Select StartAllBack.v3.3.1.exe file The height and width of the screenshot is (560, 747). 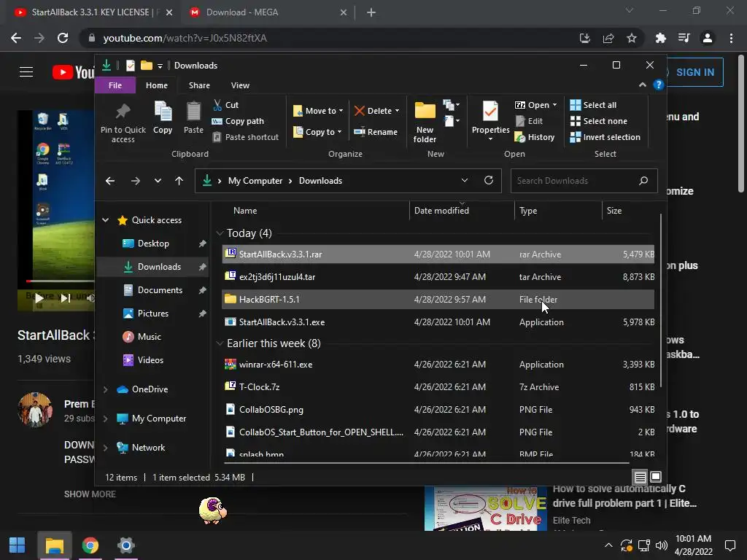438,322
